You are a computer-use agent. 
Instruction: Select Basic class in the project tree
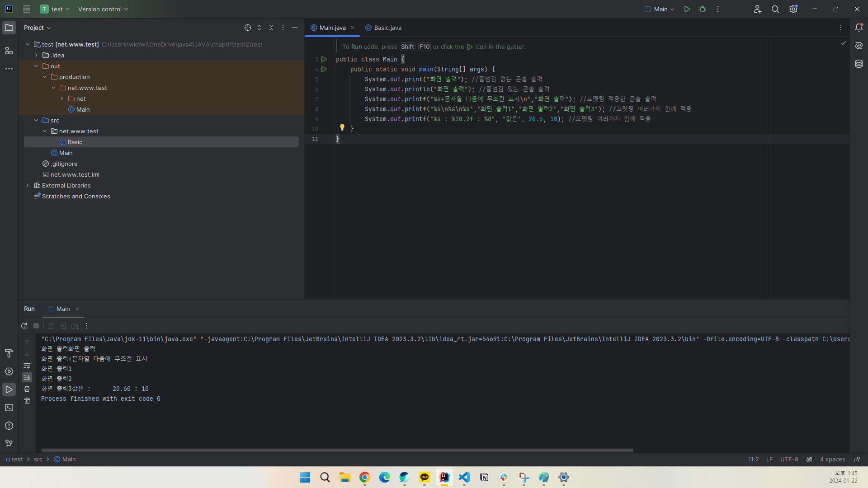pyautogui.click(x=75, y=142)
